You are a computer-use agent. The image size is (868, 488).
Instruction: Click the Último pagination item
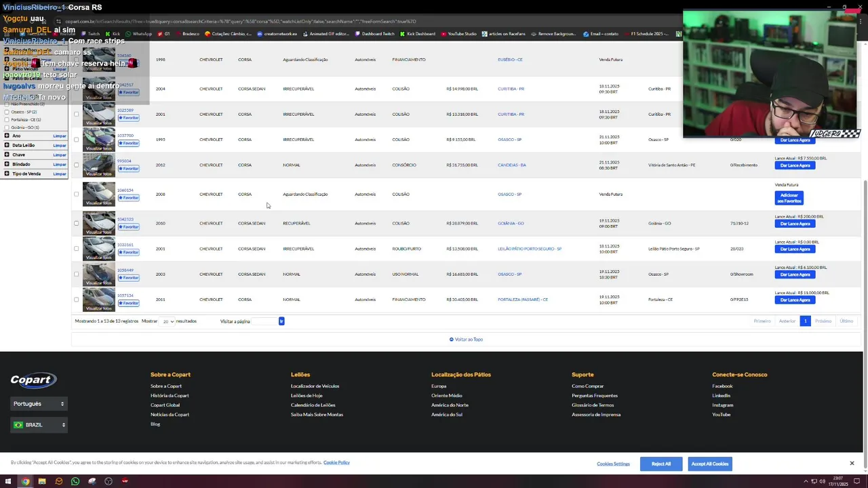[847, 321]
